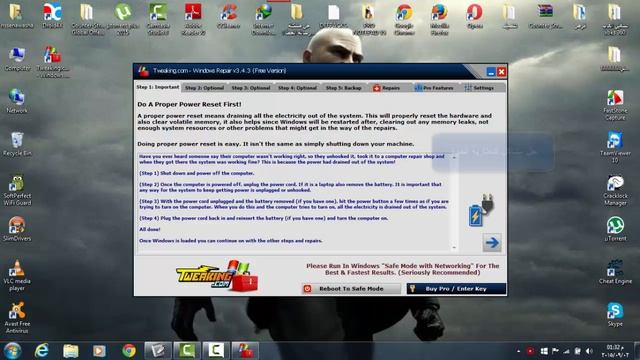Close the Windows Repair window
This screenshot has width=640, height=360.
coord(502,72)
